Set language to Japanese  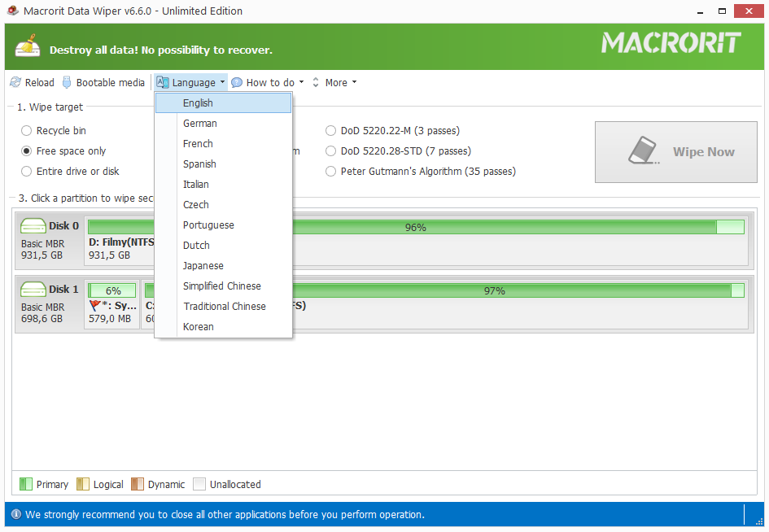point(224,266)
